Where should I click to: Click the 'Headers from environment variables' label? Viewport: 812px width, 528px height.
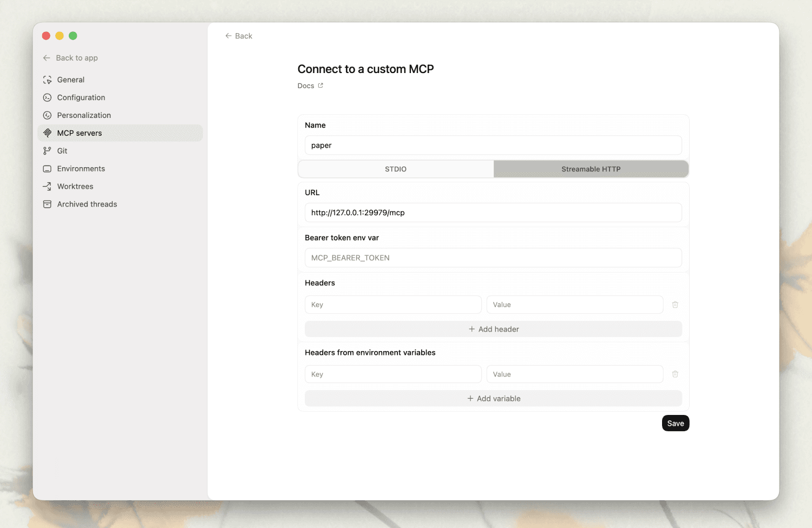point(370,353)
